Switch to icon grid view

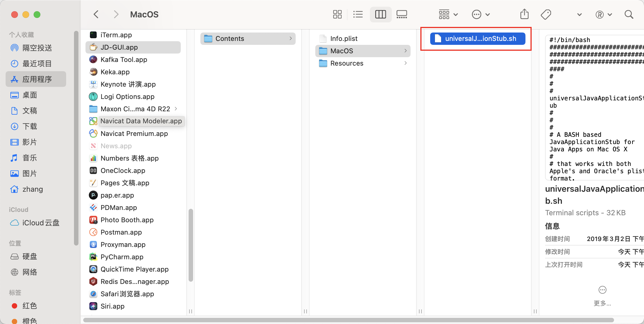point(337,14)
